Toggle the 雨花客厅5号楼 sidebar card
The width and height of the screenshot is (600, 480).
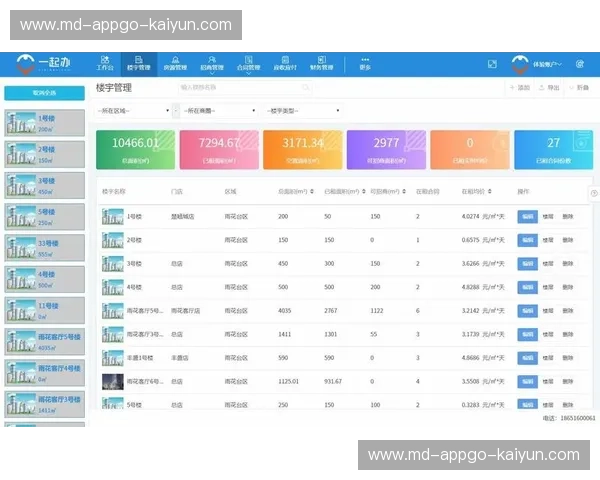point(44,342)
